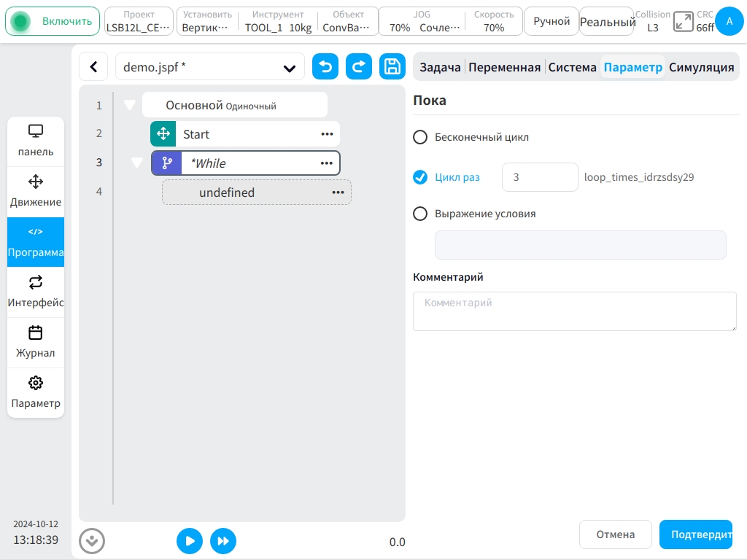747x560 pixels.
Task: Click the loop count field showing 3
Action: (x=540, y=177)
